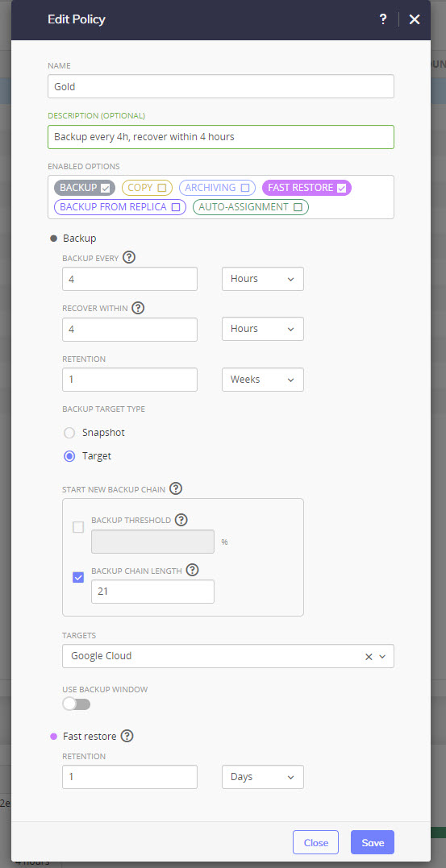Screen dimensions: 446x868
Task: Enable the ARCHIVING option
Action: tap(217, 188)
